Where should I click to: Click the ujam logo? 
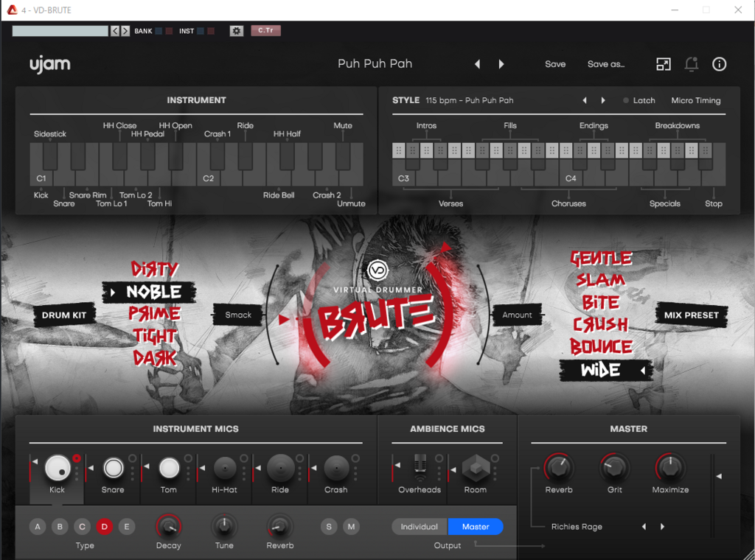tap(50, 64)
